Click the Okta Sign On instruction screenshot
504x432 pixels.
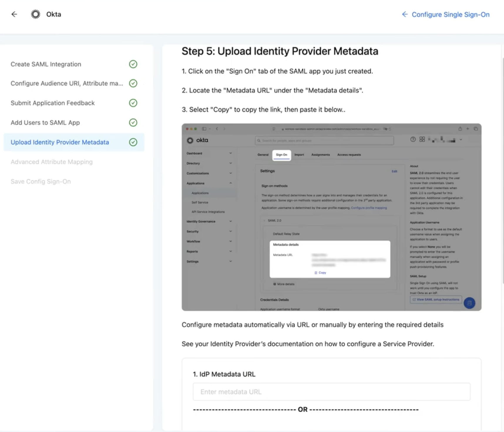(x=331, y=217)
